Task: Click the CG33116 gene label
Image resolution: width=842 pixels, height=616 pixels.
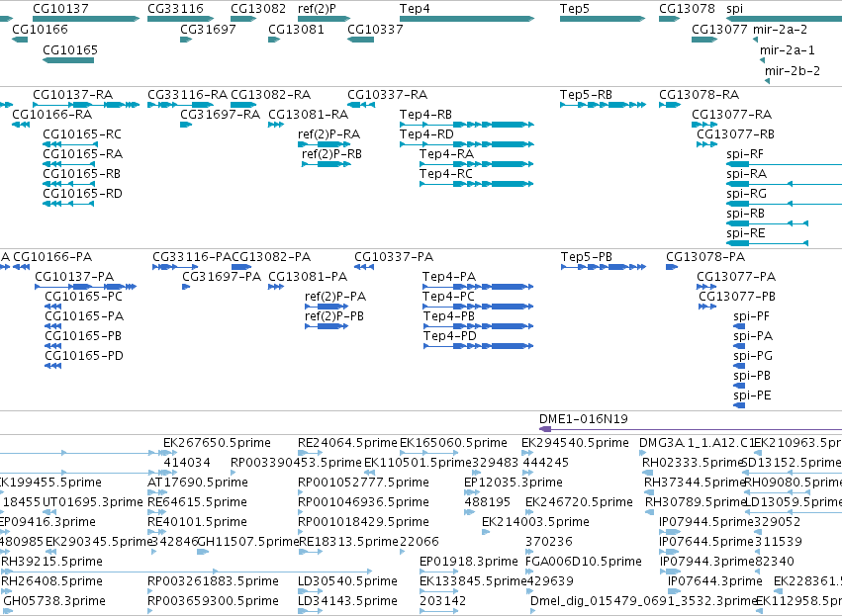Action: [175, 9]
